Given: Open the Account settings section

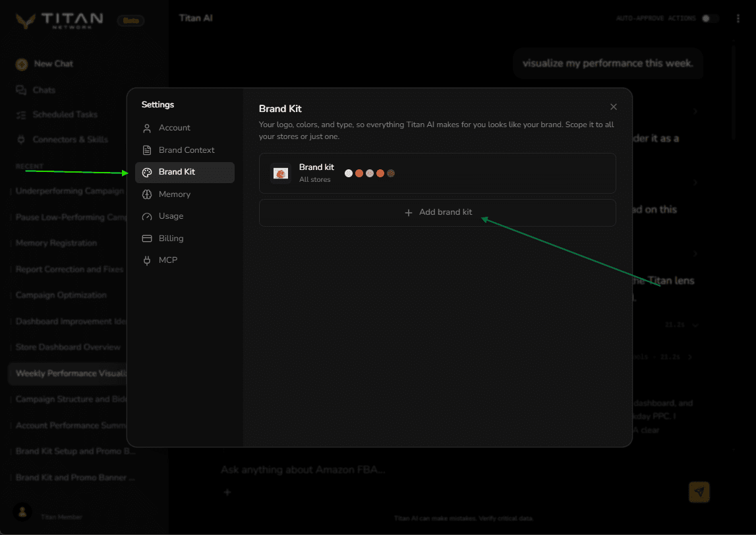Looking at the screenshot, I should tap(185, 128).
